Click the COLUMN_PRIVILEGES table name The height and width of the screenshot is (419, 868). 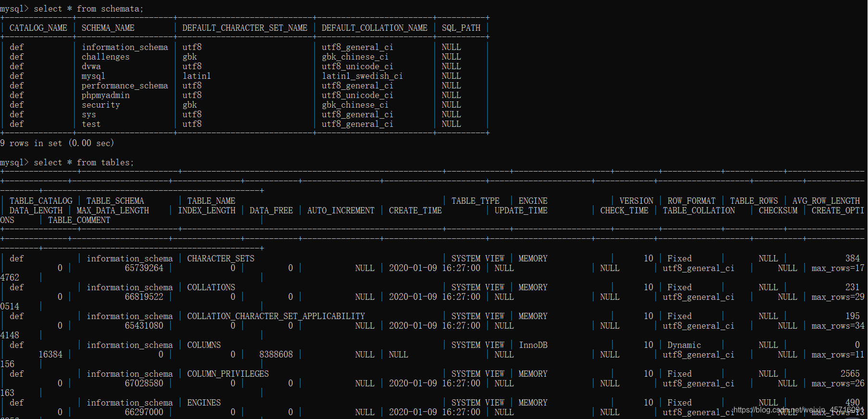(x=228, y=374)
